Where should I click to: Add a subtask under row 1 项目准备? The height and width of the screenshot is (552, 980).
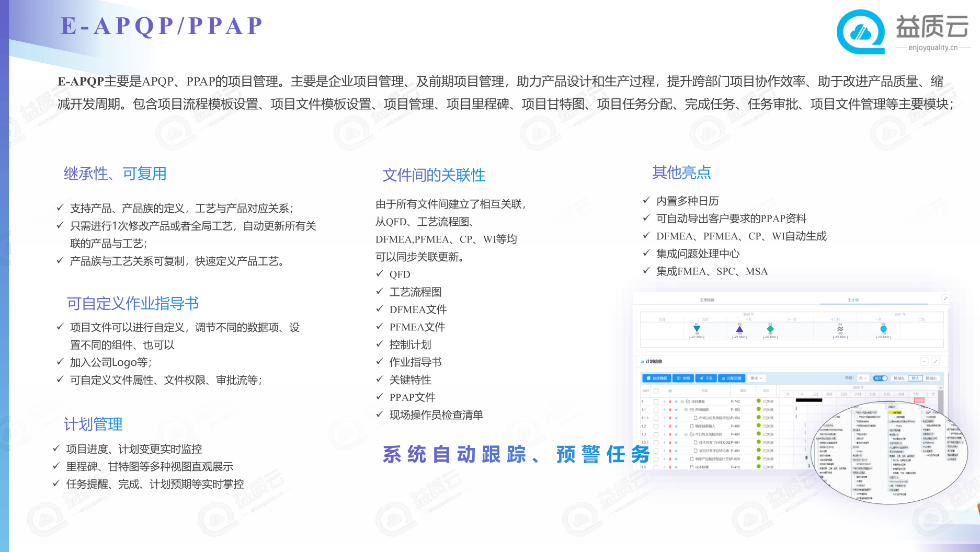coord(664,401)
